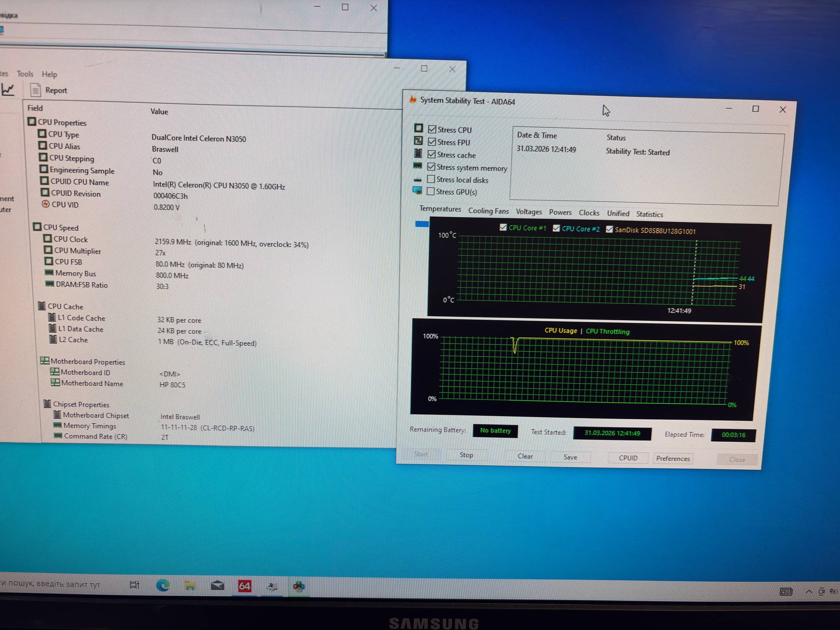Viewport: 840px width, 630px height.
Task: Switch to the Cooling Fans tab
Action: 488,211
